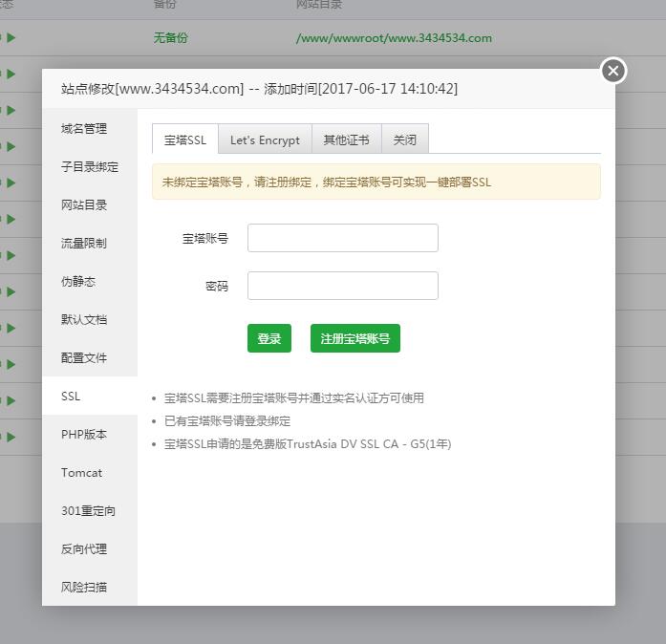Click the note 宝塔SSL需要注册宝塔账号并通过实名认证方可使用
This screenshot has width=666, height=644.
tap(294, 398)
